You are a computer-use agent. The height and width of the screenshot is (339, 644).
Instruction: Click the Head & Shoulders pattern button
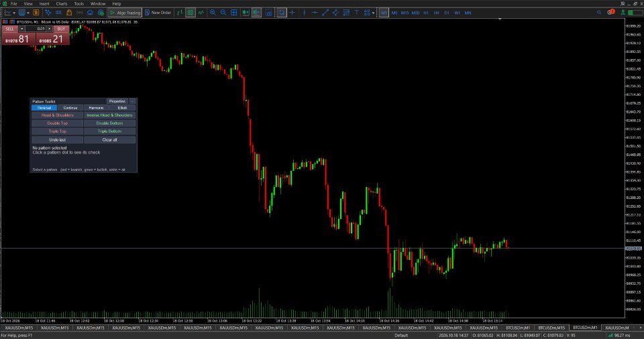click(x=58, y=115)
